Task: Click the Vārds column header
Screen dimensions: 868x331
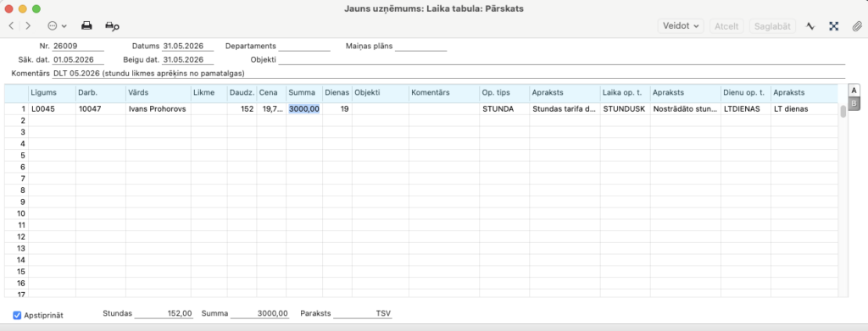Action: pyautogui.click(x=158, y=93)
